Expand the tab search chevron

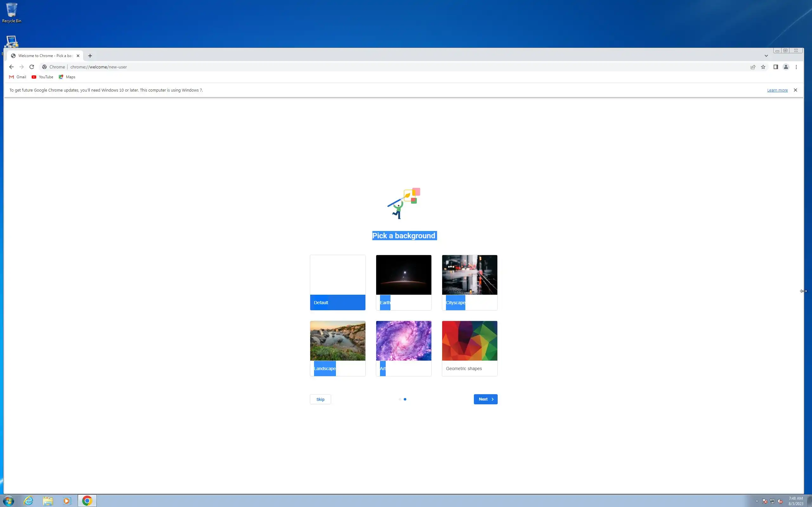[x=766, y=56]
